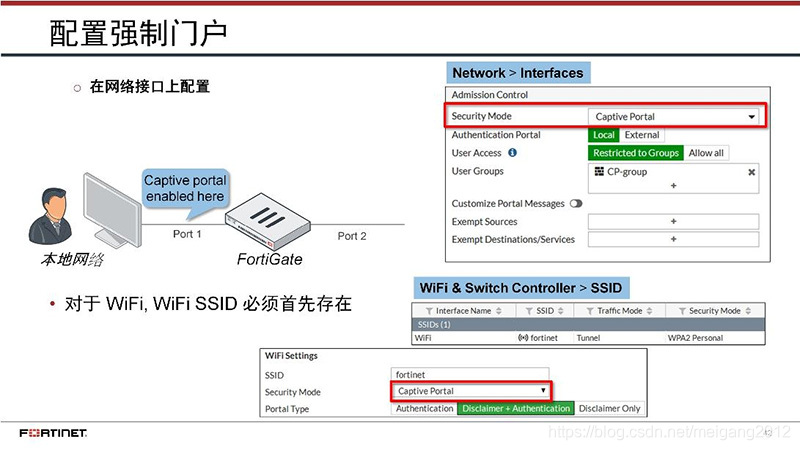Open WiFi Settings Security Mode dropdown

click(x=471, y=391)
